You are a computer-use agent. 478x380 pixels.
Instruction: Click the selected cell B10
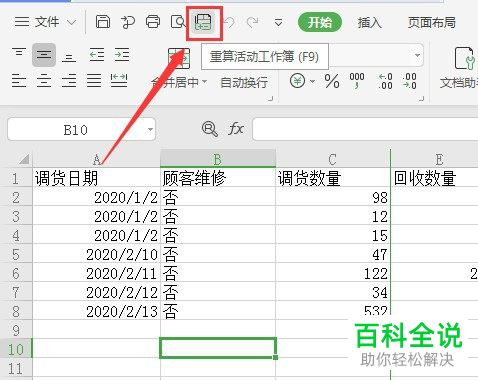click(218, 348)
